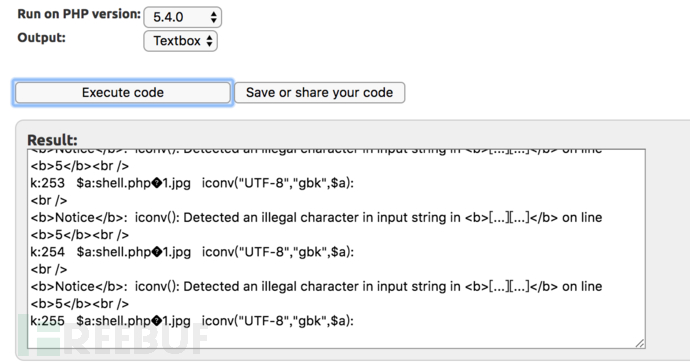Click the arrows on the Textbox selector
This screenshot has width=690, height=363.
pos(209,41)
